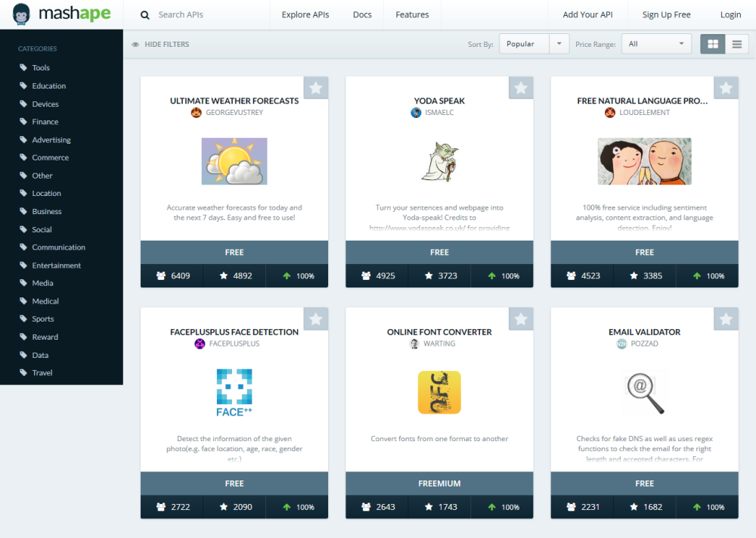Hide the filters panel
The height and width of the screenshot is (538, 756).
coord(160,45)
